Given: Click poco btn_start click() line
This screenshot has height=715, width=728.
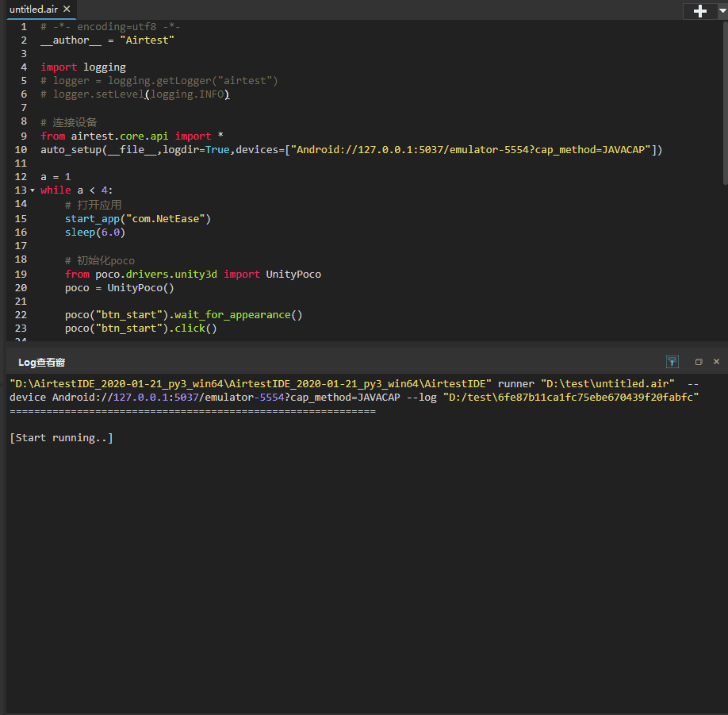Looking at the screenshot, I should coord(140,329).
